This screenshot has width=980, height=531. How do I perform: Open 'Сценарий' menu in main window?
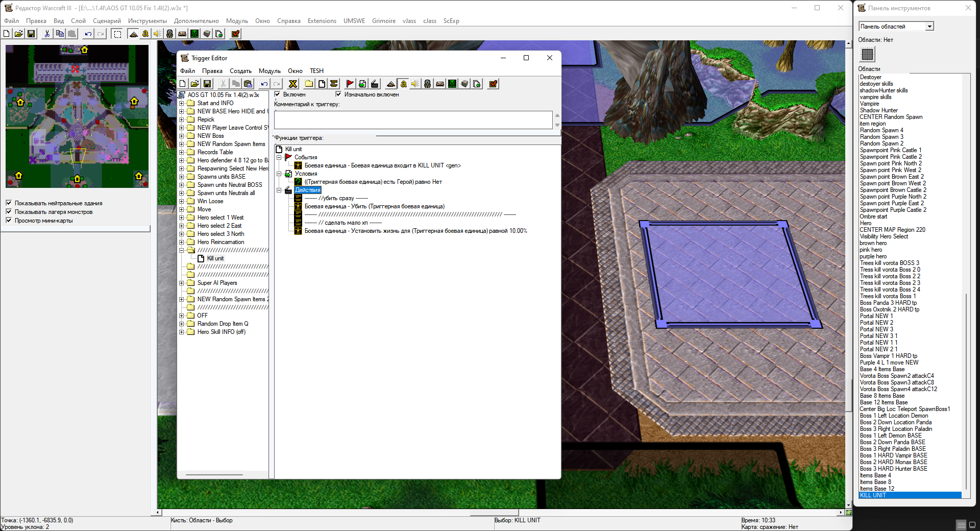[107, 21]
